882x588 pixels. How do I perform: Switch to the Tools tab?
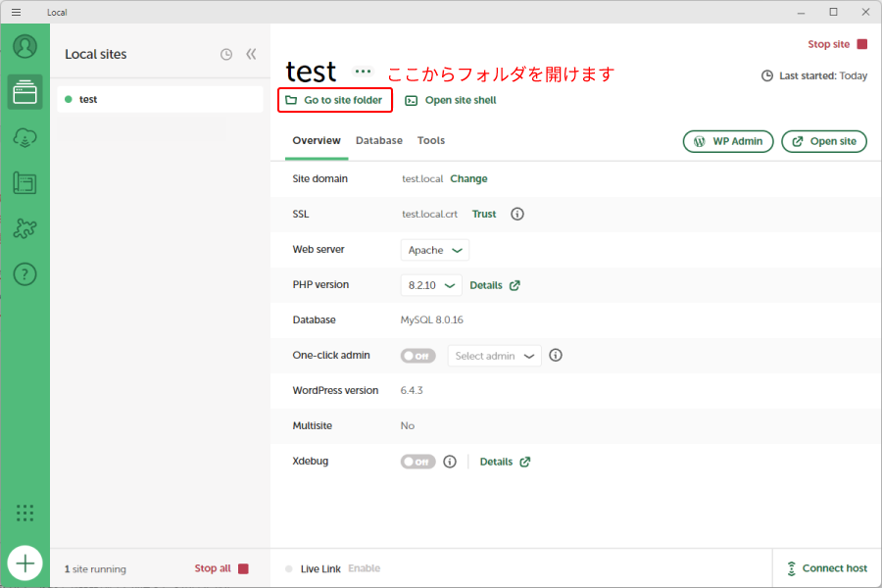[431, 141]
